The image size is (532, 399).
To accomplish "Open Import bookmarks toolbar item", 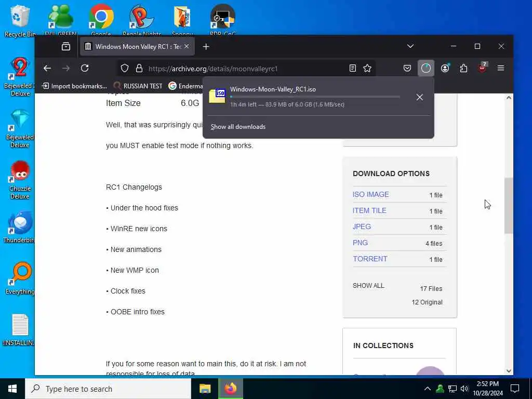I will (74, 86).
